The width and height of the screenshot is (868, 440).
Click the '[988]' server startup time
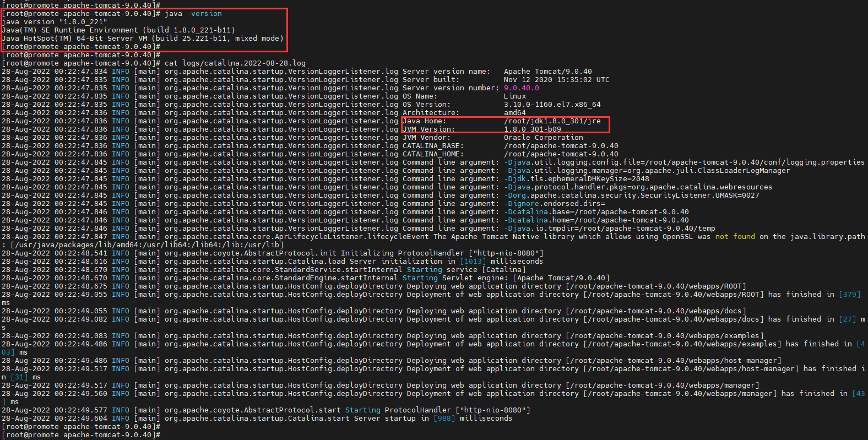point(444,419)
